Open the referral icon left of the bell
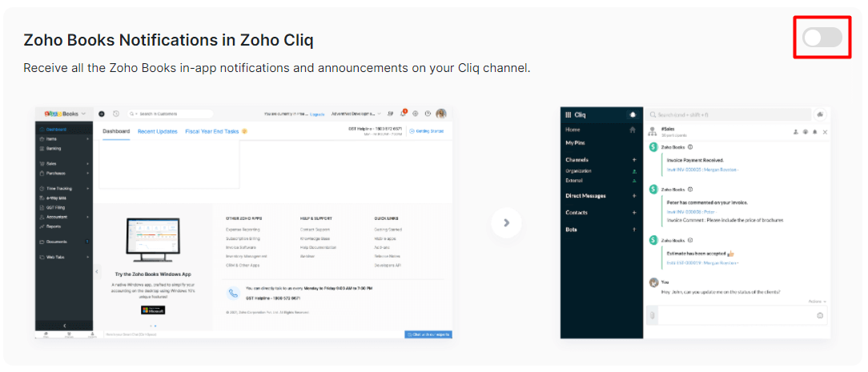 tap(390, 114)
